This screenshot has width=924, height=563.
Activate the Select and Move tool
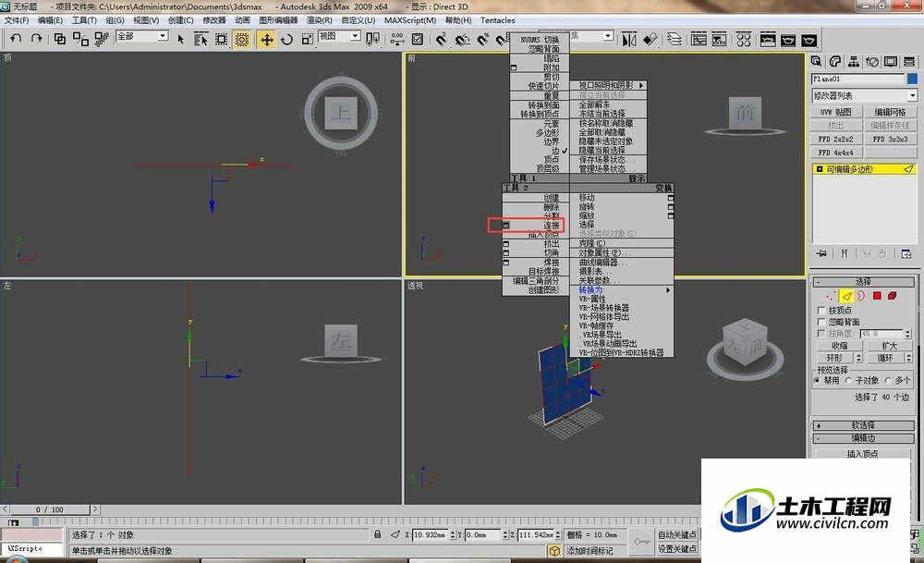click(266, 40)
